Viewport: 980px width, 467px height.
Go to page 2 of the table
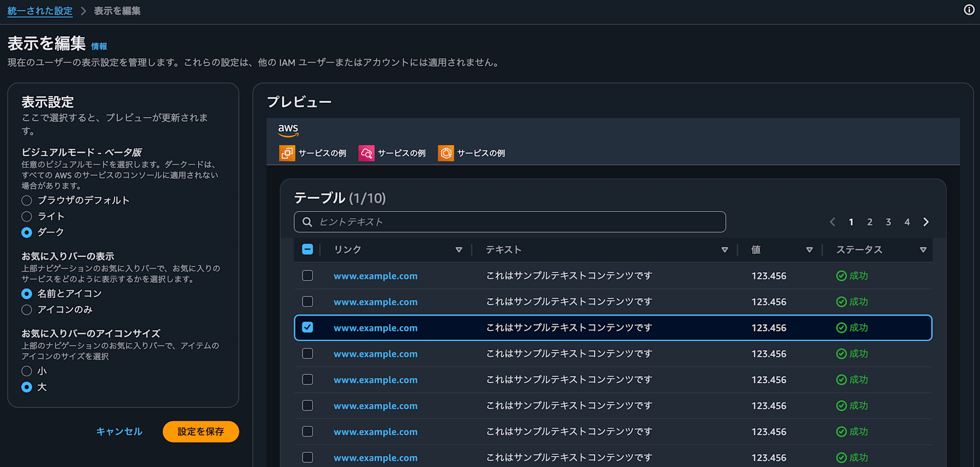coord(870,222)
